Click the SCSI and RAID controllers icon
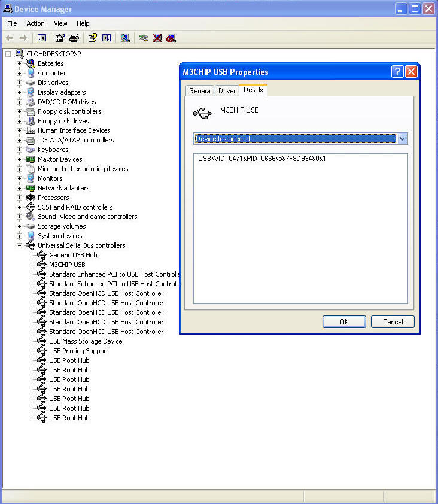 point(31,207)
